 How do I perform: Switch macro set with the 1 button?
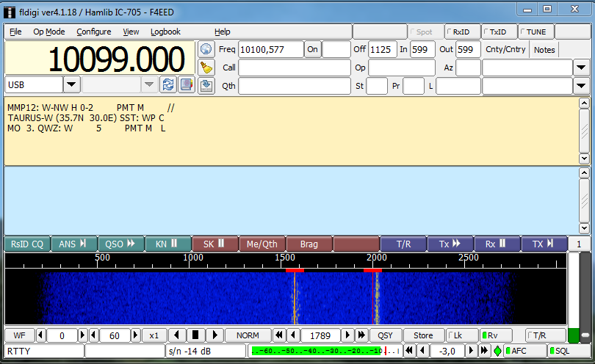click(579, 244)
